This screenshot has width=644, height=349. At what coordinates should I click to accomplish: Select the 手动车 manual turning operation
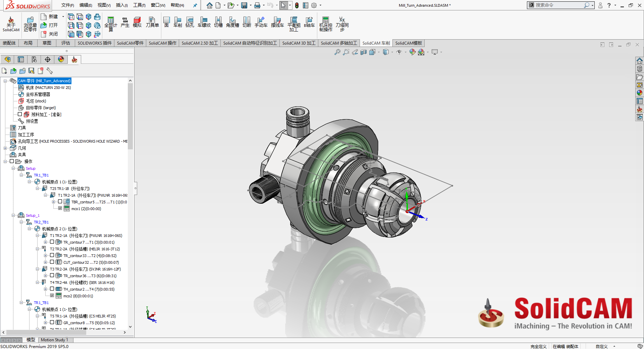pos(261,22)
